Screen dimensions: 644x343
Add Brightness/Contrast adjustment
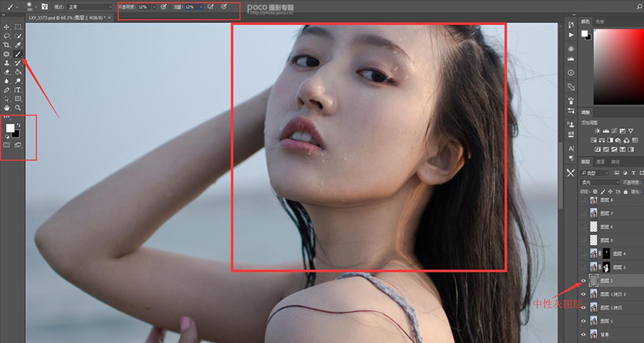(x=597, y=131)
